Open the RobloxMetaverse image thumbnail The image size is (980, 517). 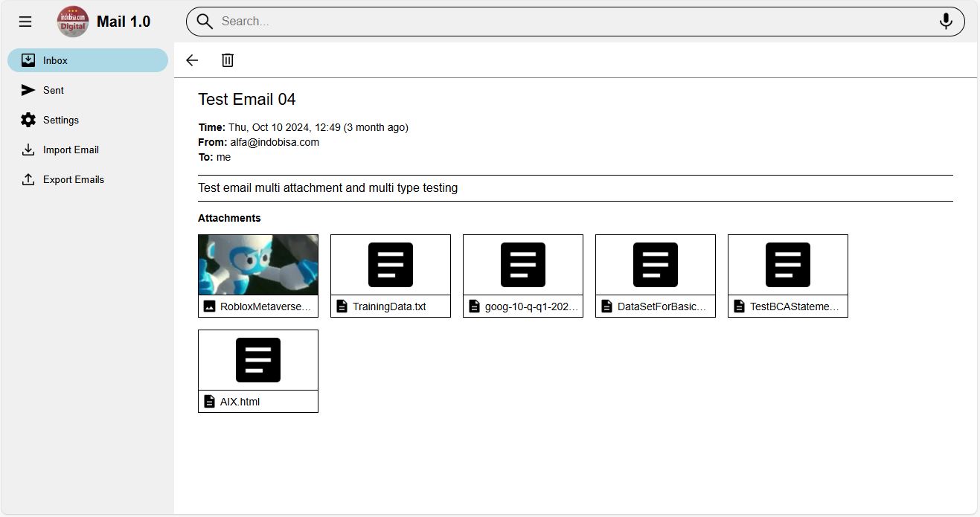click(258, 265)
